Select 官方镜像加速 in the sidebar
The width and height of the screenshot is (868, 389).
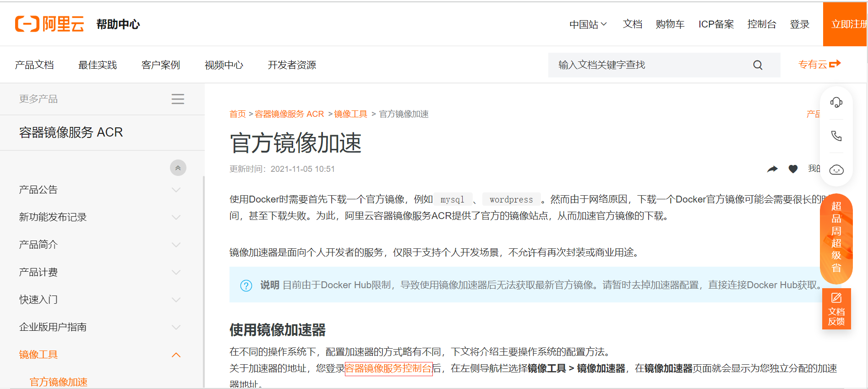59,382
